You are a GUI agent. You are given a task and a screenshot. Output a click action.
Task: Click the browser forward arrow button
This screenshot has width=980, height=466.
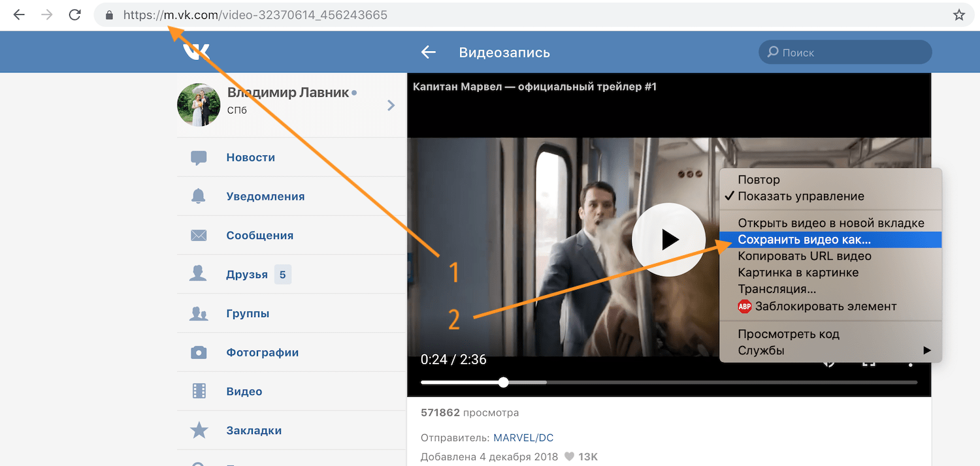pos(46,14)
